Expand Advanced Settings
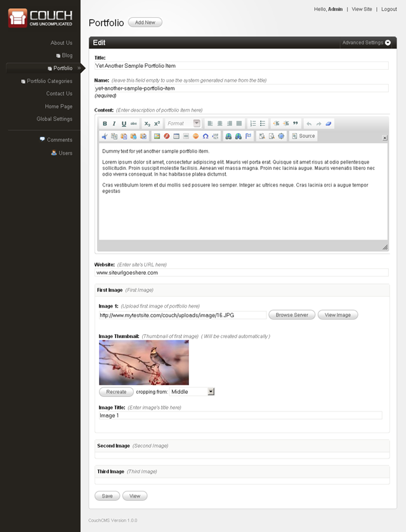The image size is (406, 532). (x=366, y=43)
